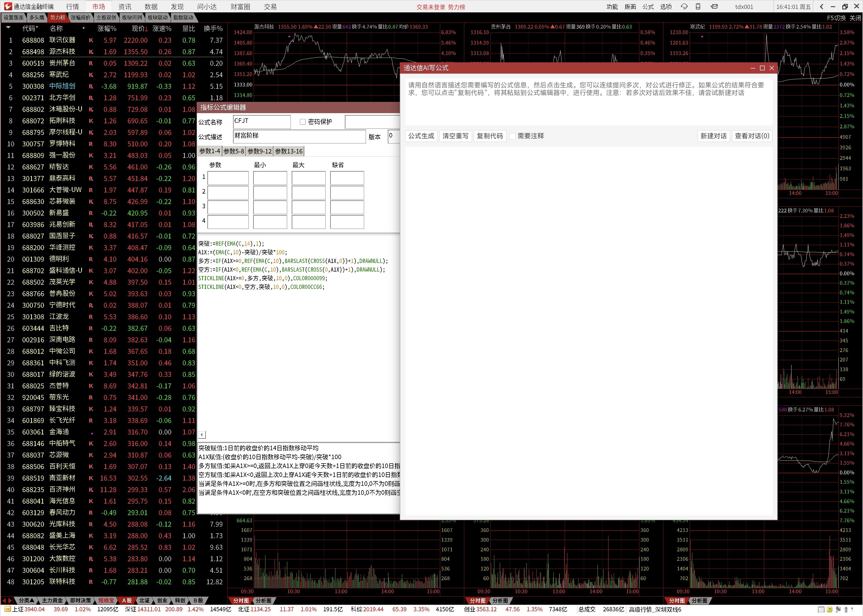Select stock row 300750 宁德时代
This screenshot has width=863, height=616.
99,305
